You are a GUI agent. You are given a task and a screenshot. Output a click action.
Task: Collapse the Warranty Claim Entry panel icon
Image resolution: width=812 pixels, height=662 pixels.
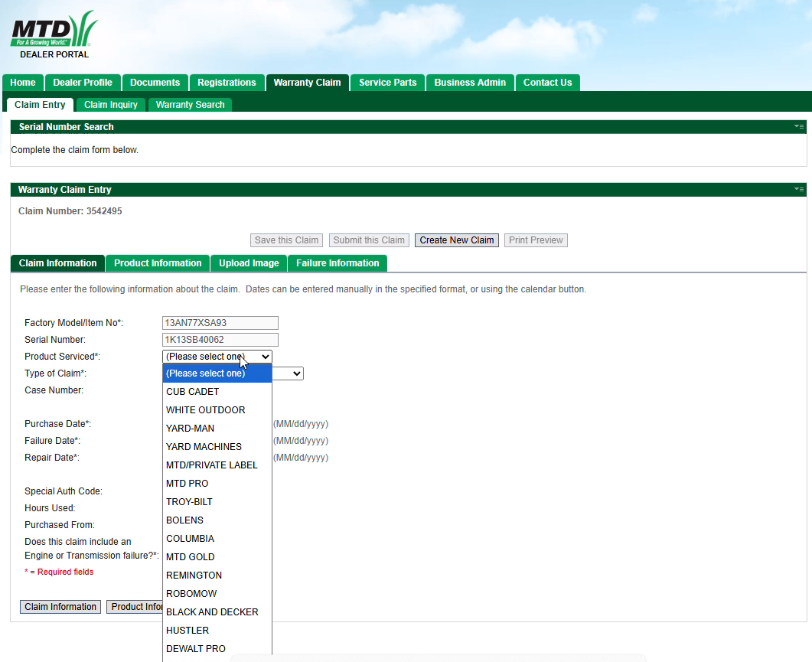coord(799,189)
